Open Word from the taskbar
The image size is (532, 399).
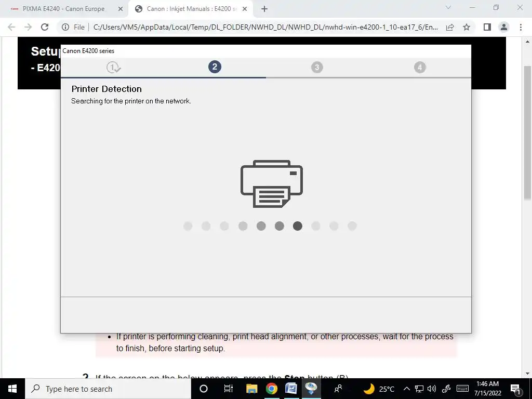click(291, 389)
